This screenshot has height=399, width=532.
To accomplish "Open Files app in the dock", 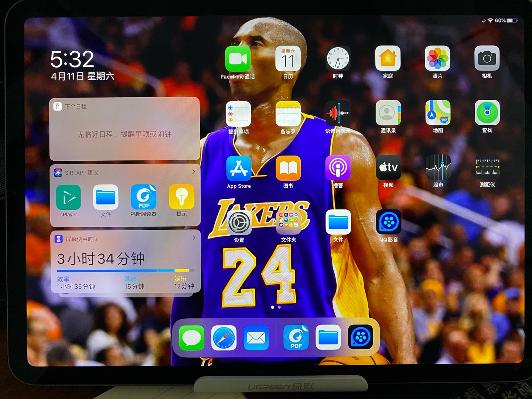I will (328, 337).
